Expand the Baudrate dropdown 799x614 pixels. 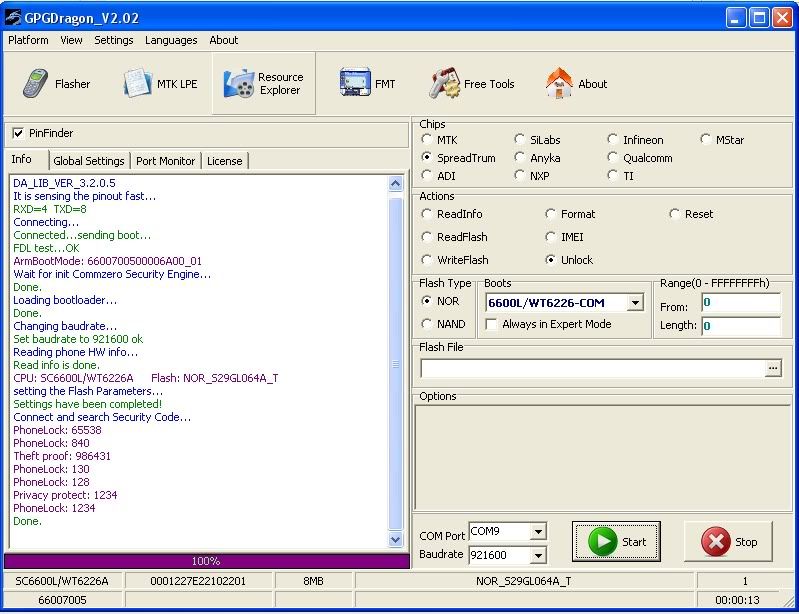coord(538,555)
